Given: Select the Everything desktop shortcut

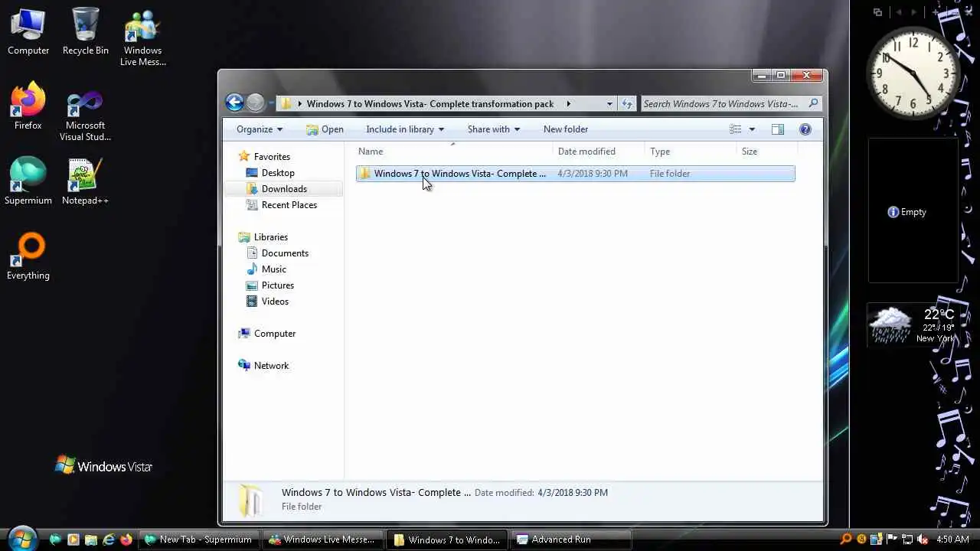Looking at the screenshot, I should pos(28,256).
